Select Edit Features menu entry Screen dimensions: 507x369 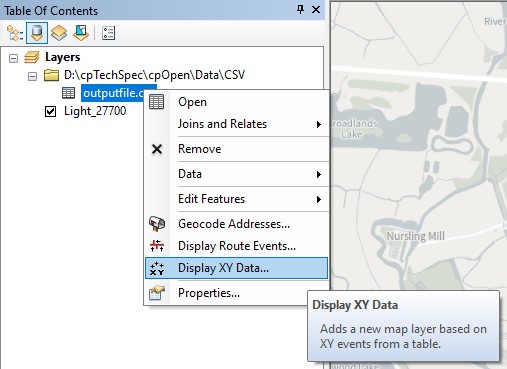click(237, 199)
